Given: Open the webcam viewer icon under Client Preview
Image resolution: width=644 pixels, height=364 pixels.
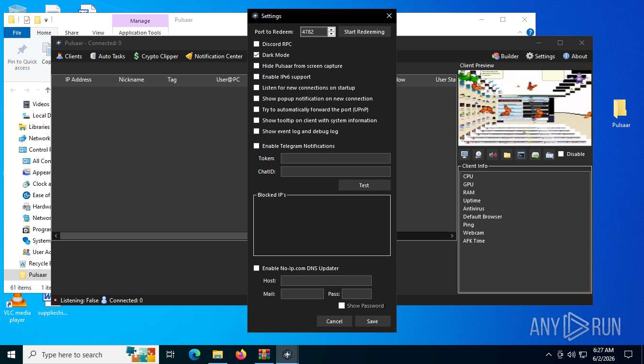Looking at the screenshot, I should [479, 155].
